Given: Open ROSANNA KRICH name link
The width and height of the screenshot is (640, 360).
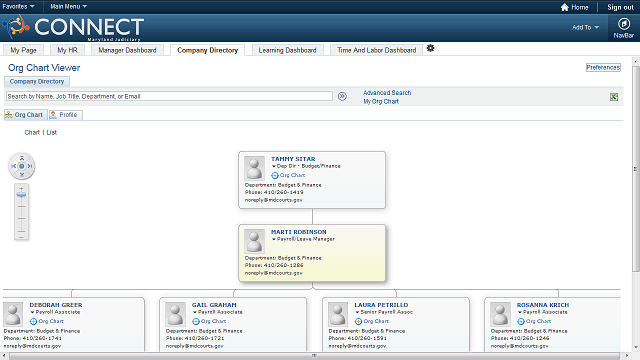Looking at the screenshot, I should [x=542, y=305].
